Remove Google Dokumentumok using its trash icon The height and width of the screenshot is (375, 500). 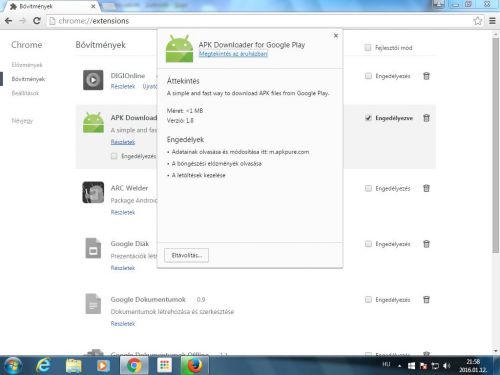(426, 300)
